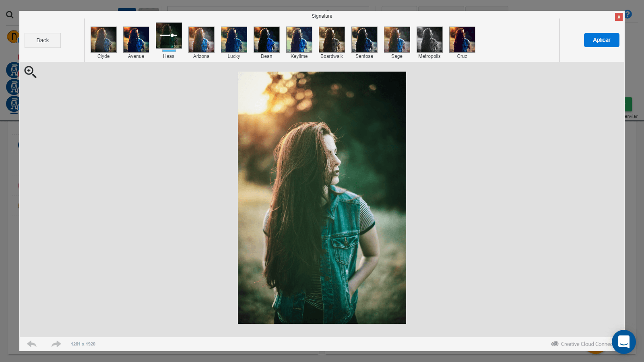Undo the last edit with the left arrow
This screenshot has height=362, width=644.
(32, 344)
